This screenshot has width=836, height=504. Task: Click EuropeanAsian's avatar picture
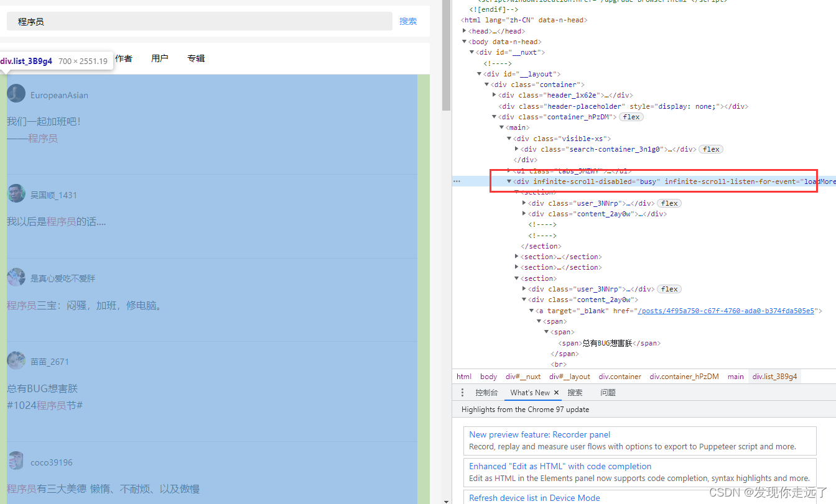pyautogui.click(x=16, y=94)
